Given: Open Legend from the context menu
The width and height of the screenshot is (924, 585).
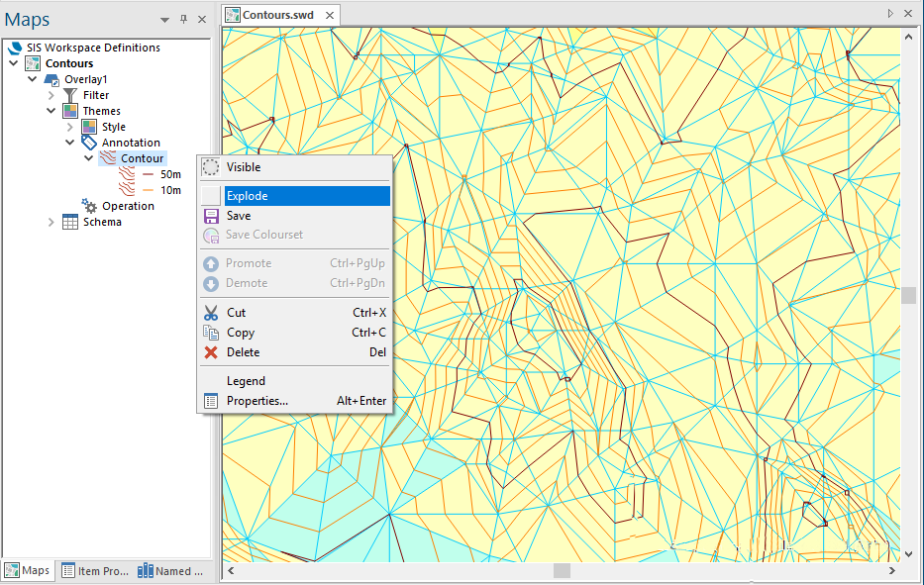Looking at the screenshot, I should (245, 380).
